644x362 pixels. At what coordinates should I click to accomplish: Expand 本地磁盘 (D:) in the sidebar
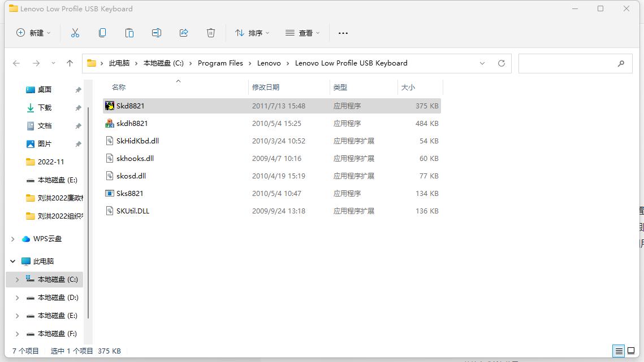[x=16, y=297]
